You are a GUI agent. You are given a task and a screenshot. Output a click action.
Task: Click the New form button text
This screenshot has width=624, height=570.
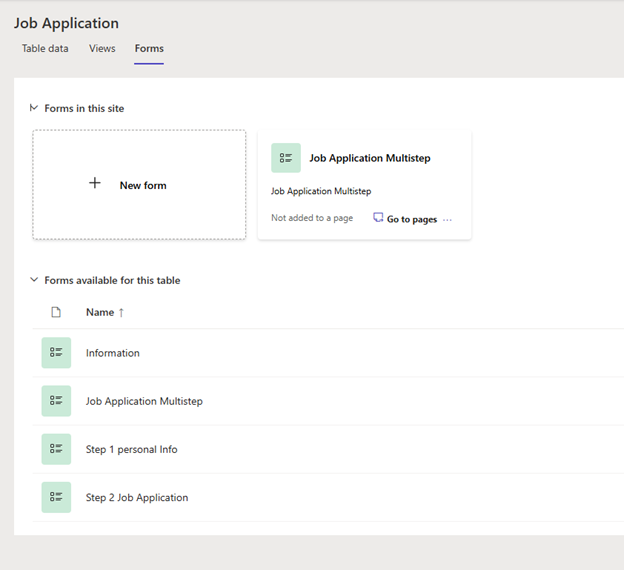pos(143,185)
